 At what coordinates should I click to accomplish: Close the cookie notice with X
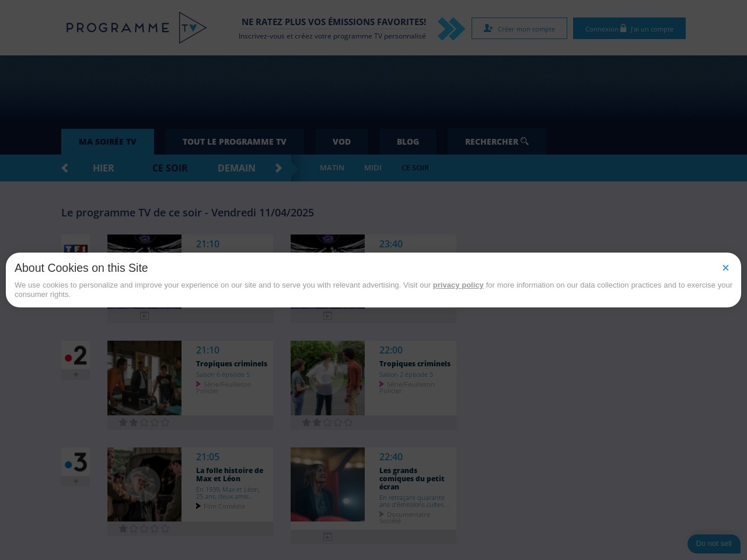(x=725, y=268)
